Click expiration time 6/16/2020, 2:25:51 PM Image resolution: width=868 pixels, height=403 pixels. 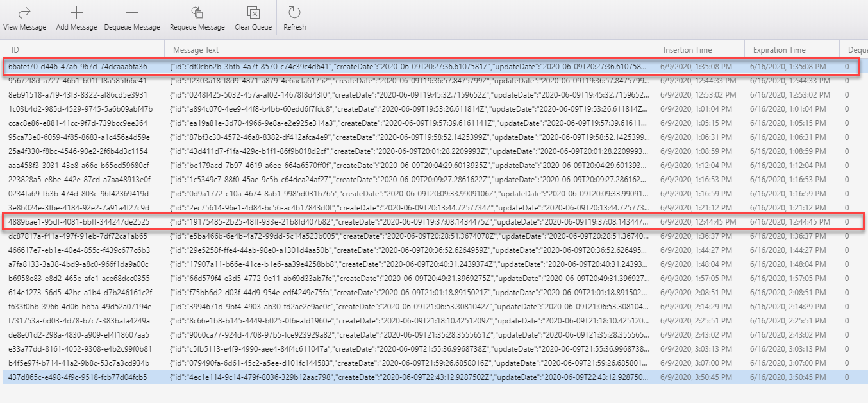(x=788, y=321)
